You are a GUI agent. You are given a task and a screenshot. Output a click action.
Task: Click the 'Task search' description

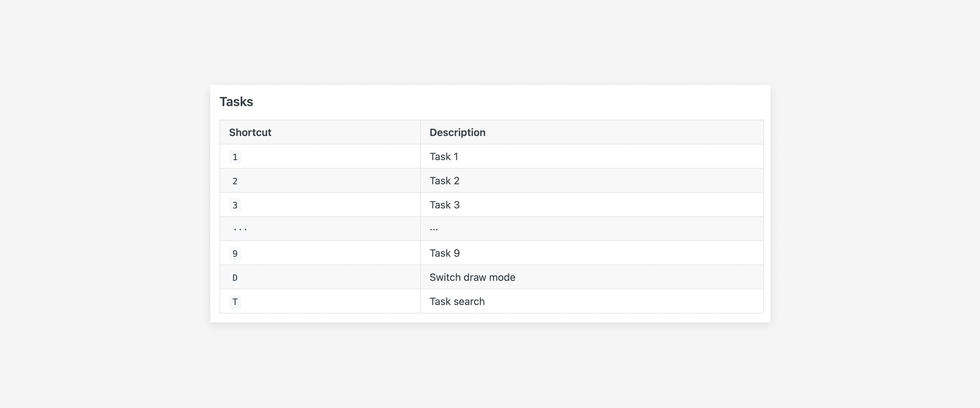[x=457, y=302]
